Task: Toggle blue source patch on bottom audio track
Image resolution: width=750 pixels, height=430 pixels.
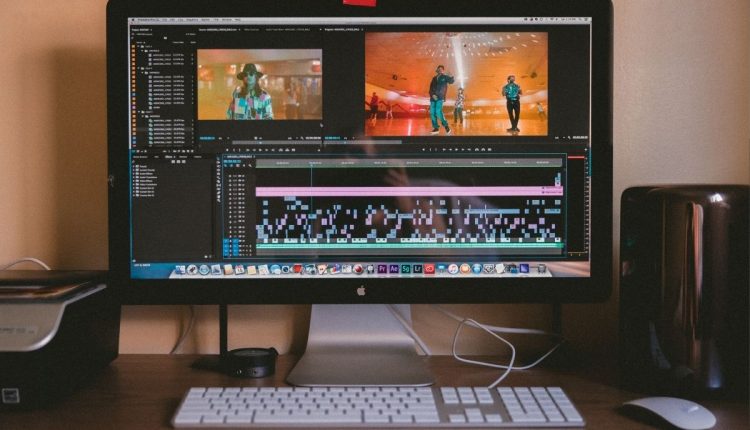Action: pyautogui.click(x=226, y=254)
